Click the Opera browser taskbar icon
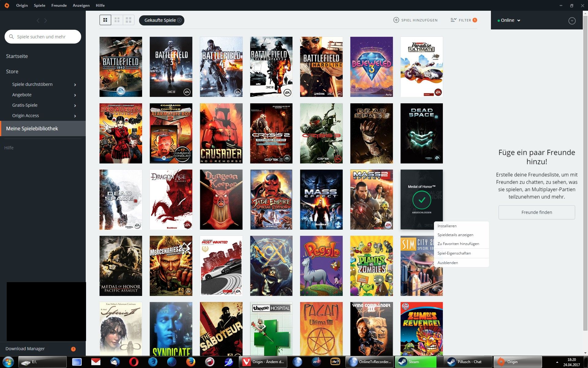This screenshot has height=368, width=588. click(x=134, y=362)
